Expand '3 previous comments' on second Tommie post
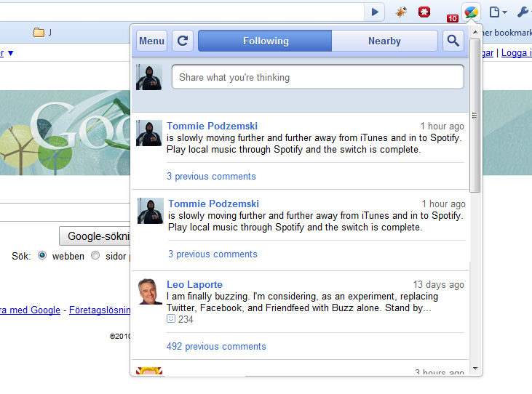The height and width of the screenshot is (394, 532). click(213, 254)
